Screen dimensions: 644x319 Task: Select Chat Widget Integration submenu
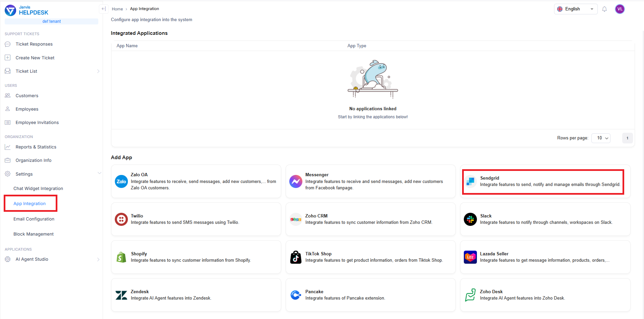(x=38, y=188)
